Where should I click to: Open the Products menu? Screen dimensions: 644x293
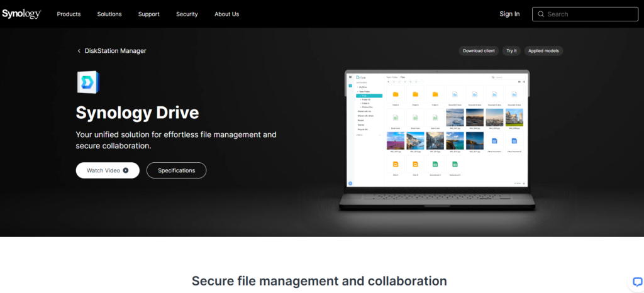click(69, 14)
